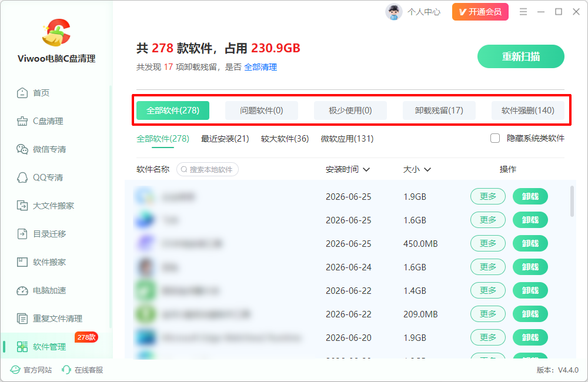Click the software list vertical scrollbar
Viewport: 588px width, 382px height.
pos(572,202)
